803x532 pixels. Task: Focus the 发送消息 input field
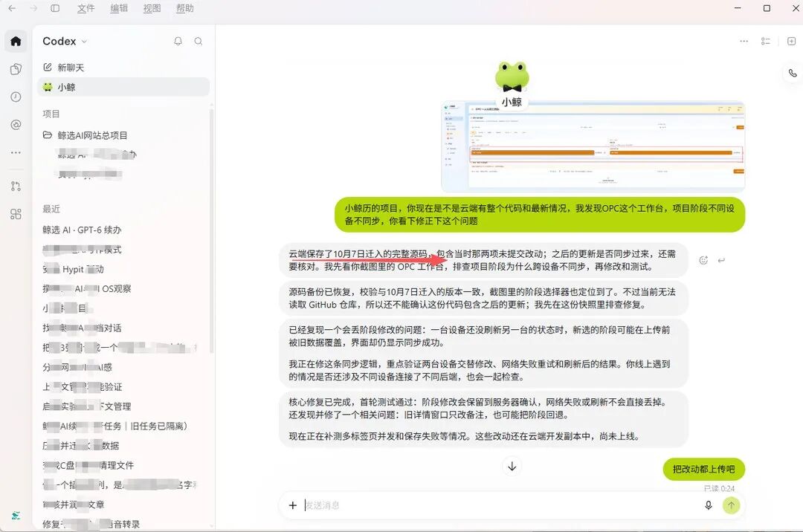point(502,505)
